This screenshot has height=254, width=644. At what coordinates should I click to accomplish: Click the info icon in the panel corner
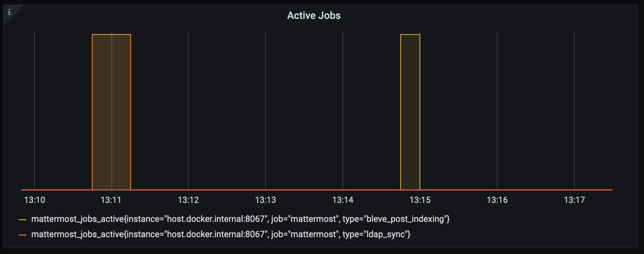pyautogui.click(x=9, y=12)
